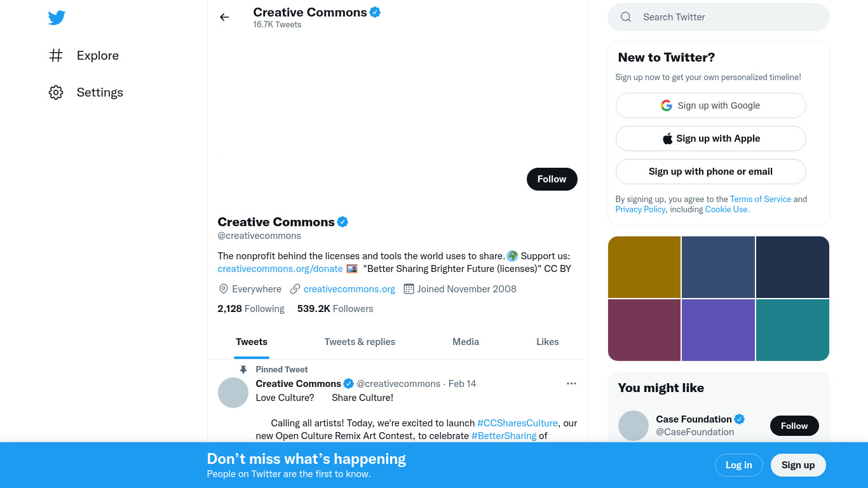Image resolution: width=868 pixels, height=488 pixels.
Task: Select the Likes tab
Action: tap(548, 342)
